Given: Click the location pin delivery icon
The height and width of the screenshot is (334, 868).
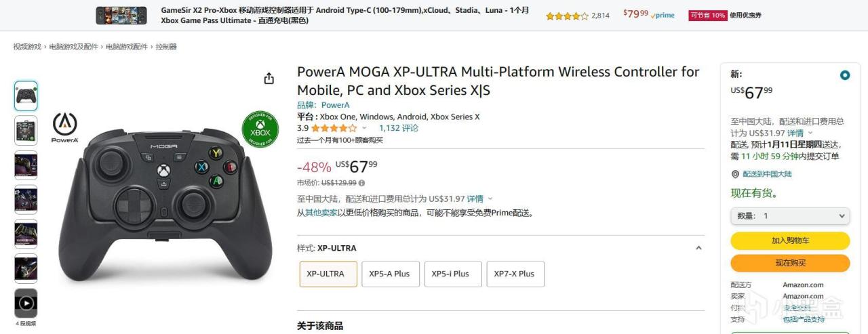Looking at the screenshot, I should pyautogui.click(x=735, y=174).
